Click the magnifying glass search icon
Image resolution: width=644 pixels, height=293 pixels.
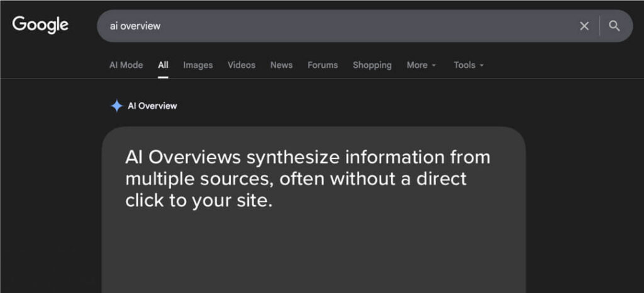coord(614,26)
